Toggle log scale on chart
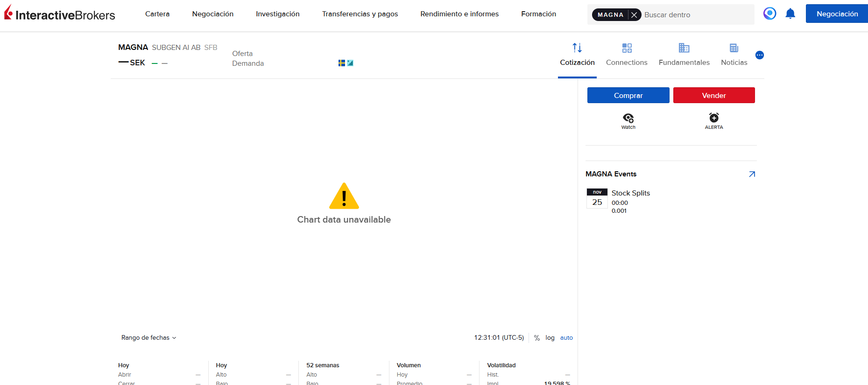Viewport: 868px width, 385px height. [550, 338]
